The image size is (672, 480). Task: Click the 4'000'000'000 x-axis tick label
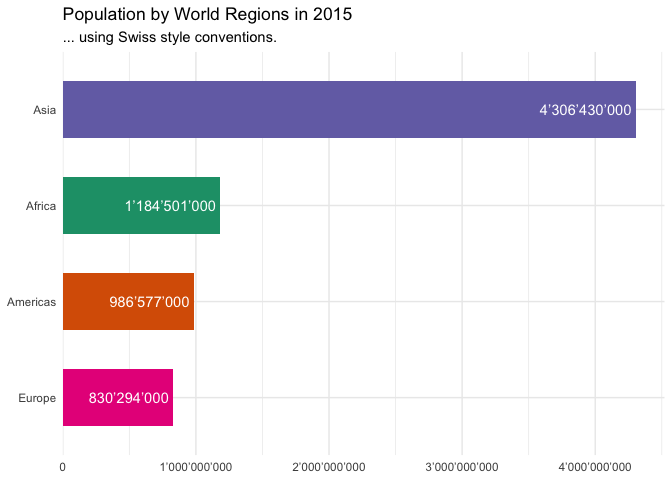[595, 466]
